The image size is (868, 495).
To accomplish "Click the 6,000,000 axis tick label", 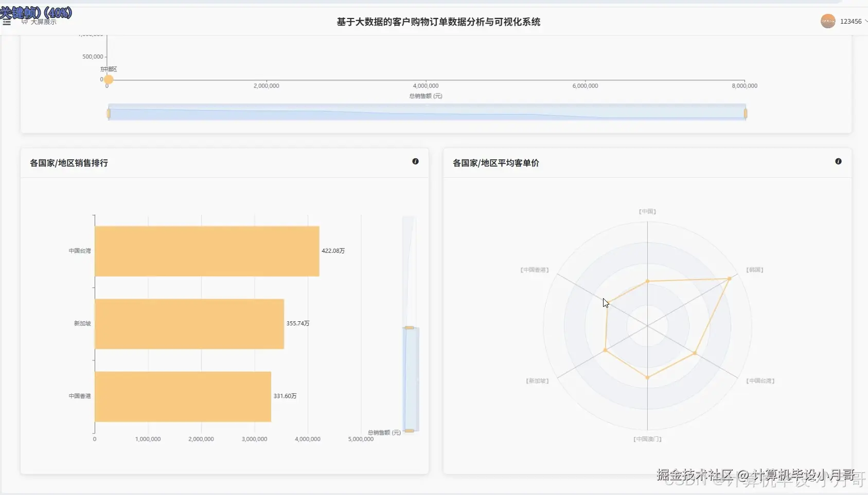I will (585, 86).
